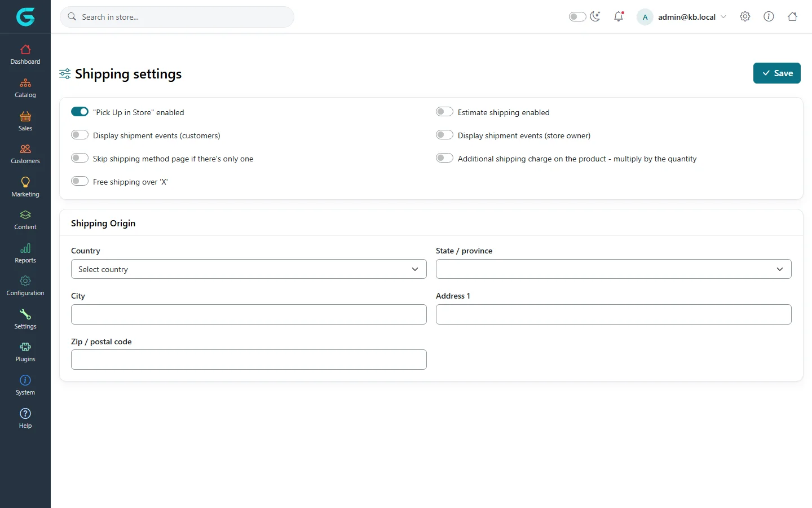The height and width of the screenshot is (508, 812).
Task: Click the store logo in the top-left corner
Action: coord(25,17)
